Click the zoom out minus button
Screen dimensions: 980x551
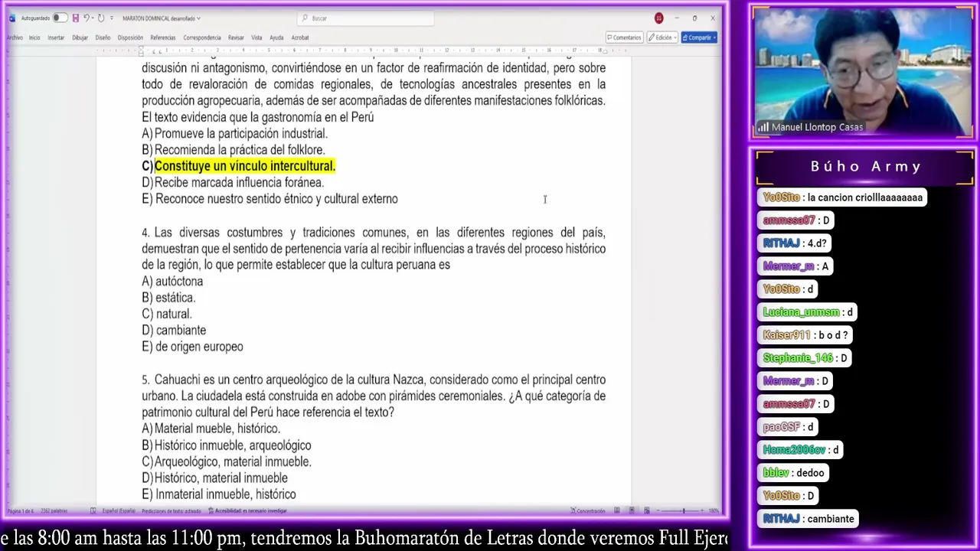pyautogui.click(x=659, y=510)
